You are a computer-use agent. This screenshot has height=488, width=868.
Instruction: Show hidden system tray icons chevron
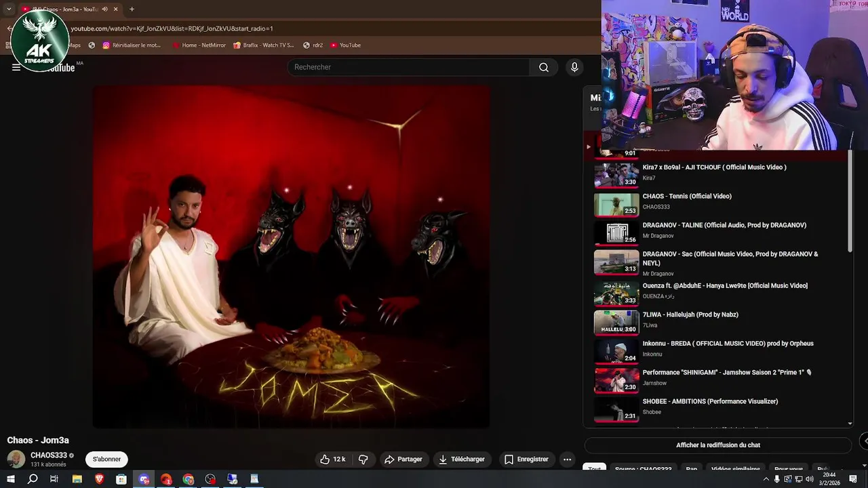[766, 479]
